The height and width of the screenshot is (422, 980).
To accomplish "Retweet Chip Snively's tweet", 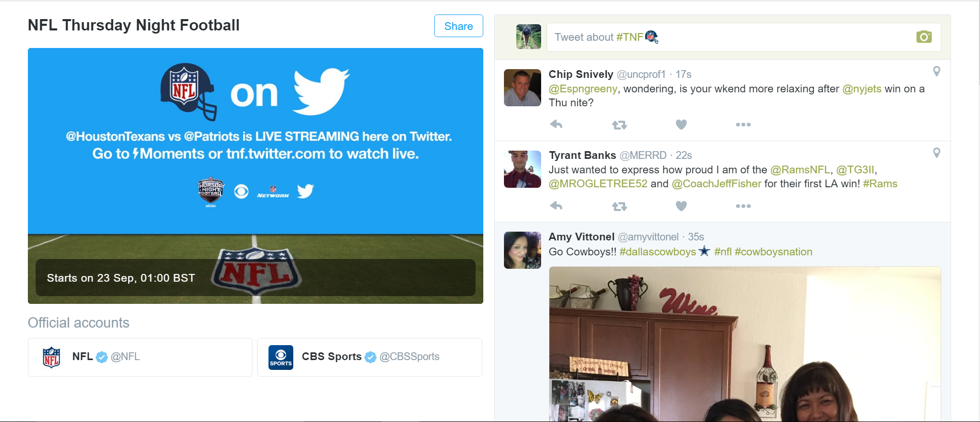I will point(619,124).
